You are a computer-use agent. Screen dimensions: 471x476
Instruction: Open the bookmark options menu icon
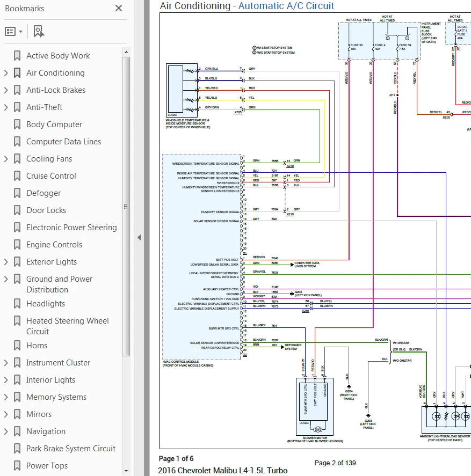click(10, 31)
